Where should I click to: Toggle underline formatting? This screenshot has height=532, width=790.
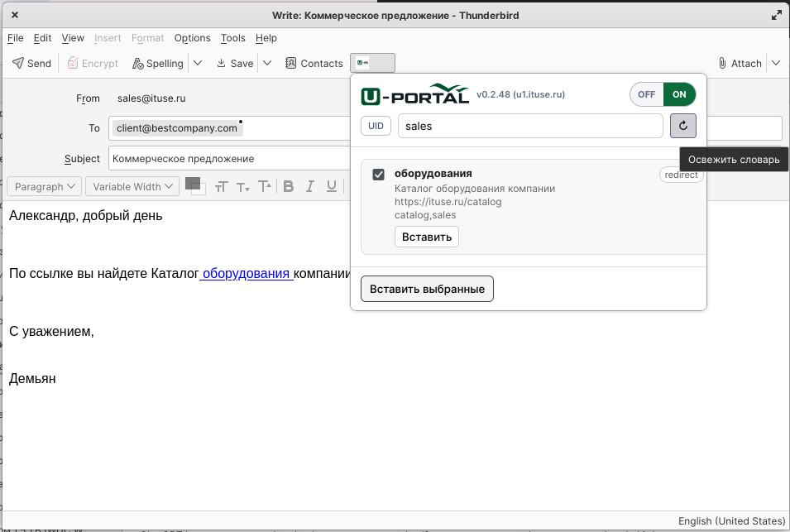(332, 186)
